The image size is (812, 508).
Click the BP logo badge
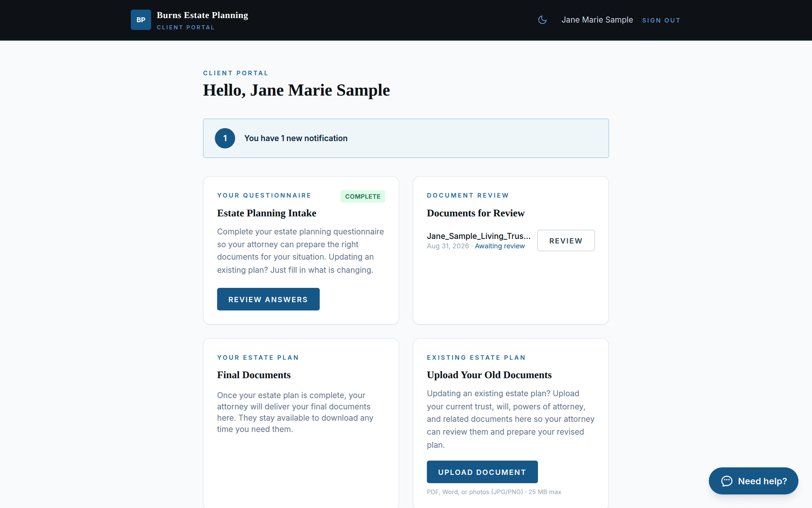[x=141, y=20]
